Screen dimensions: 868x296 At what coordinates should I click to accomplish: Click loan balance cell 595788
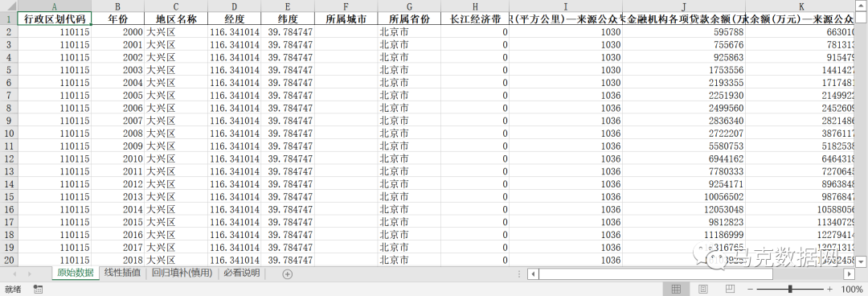684,31
